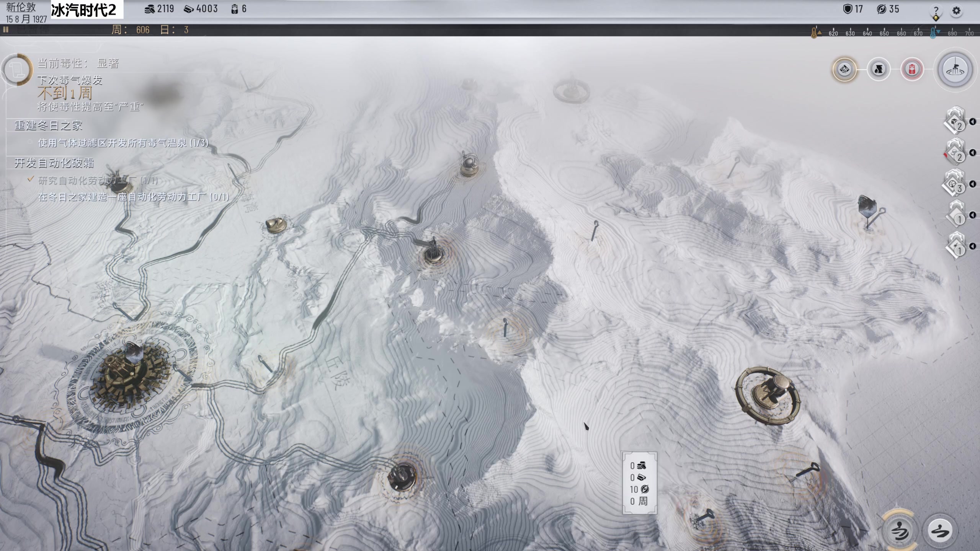Select the spherical dome site in the north

[469, 165]
